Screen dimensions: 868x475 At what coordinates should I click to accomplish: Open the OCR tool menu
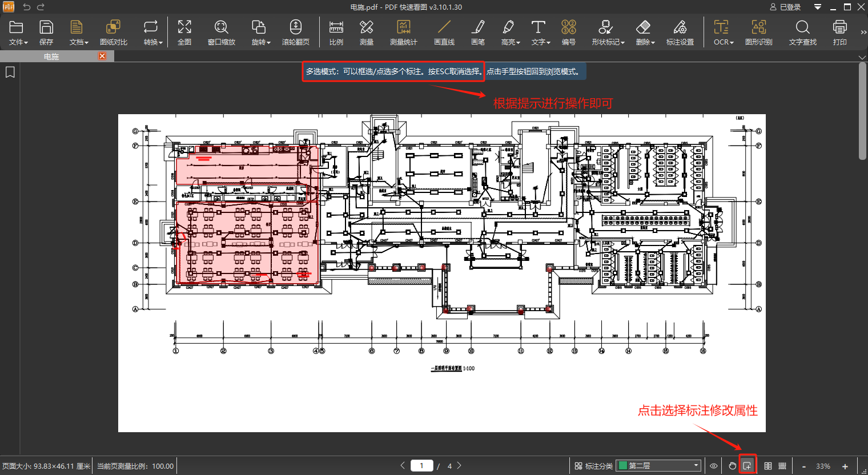[x=724, y=33]
